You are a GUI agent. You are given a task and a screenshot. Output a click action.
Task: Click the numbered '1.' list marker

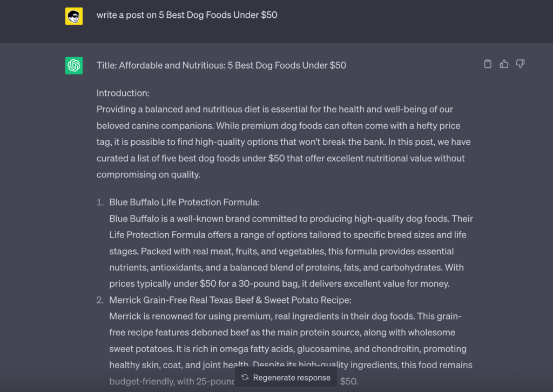click(99, 202)
